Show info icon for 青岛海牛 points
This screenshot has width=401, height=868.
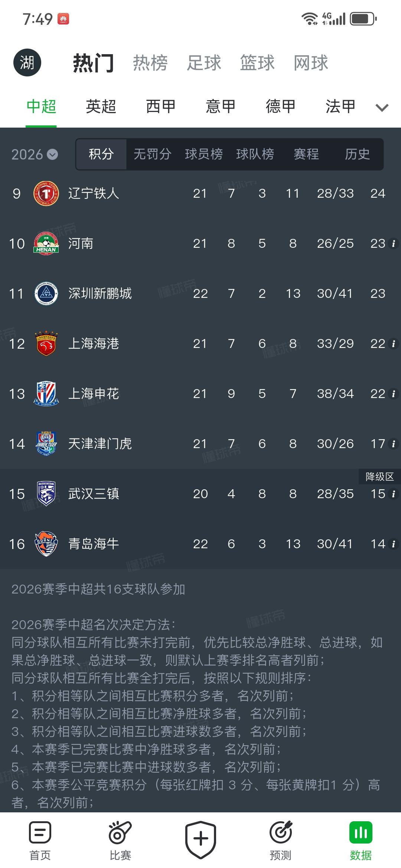tap(394, 544)
